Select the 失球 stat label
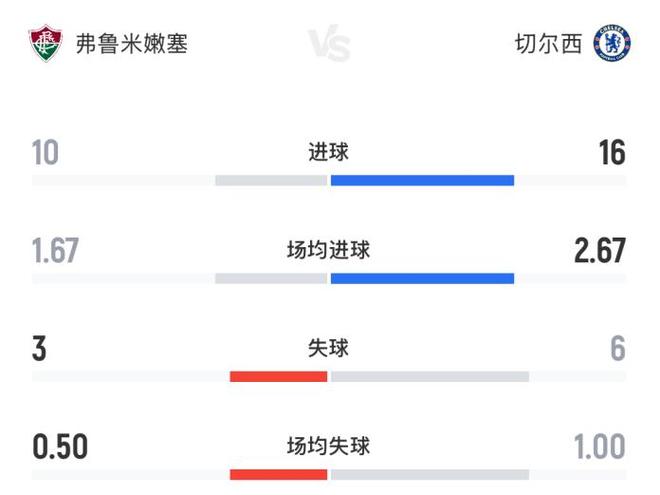Screen dimensions: 660x495 pos(329,348)
